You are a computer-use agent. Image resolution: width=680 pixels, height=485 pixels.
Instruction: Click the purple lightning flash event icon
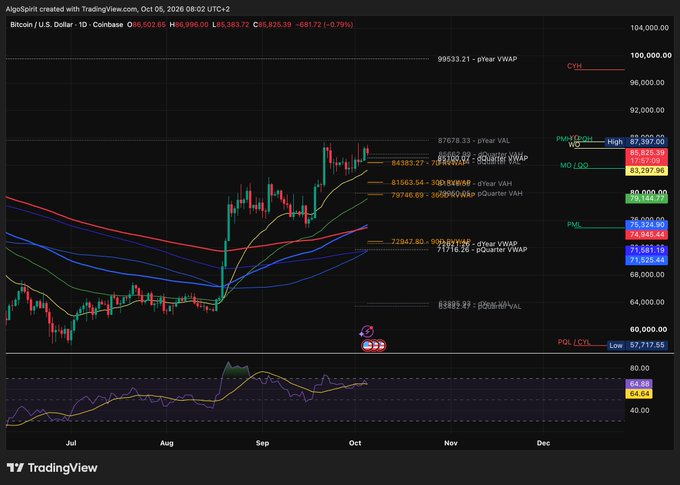tap(367, 332)
